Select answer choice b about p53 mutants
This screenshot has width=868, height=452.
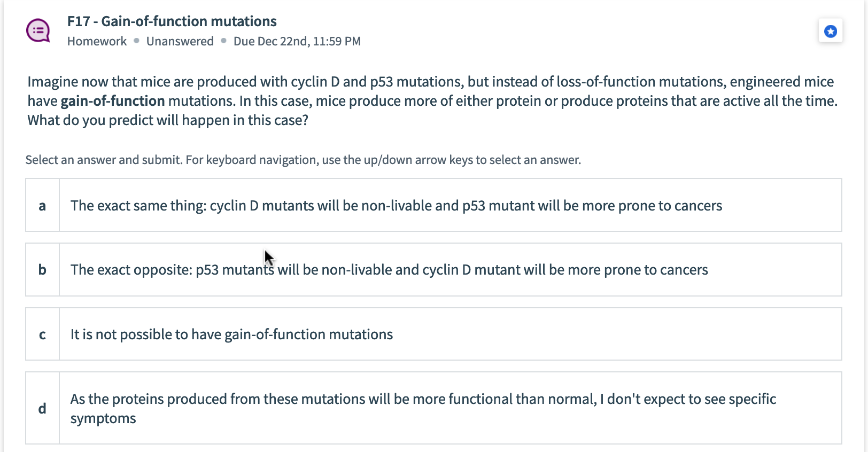tap(389, 269)
